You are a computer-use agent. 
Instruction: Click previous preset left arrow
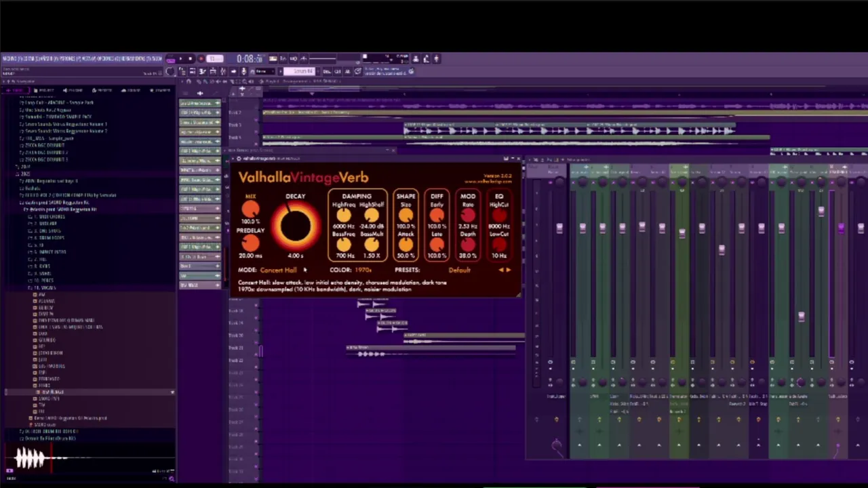501,270
